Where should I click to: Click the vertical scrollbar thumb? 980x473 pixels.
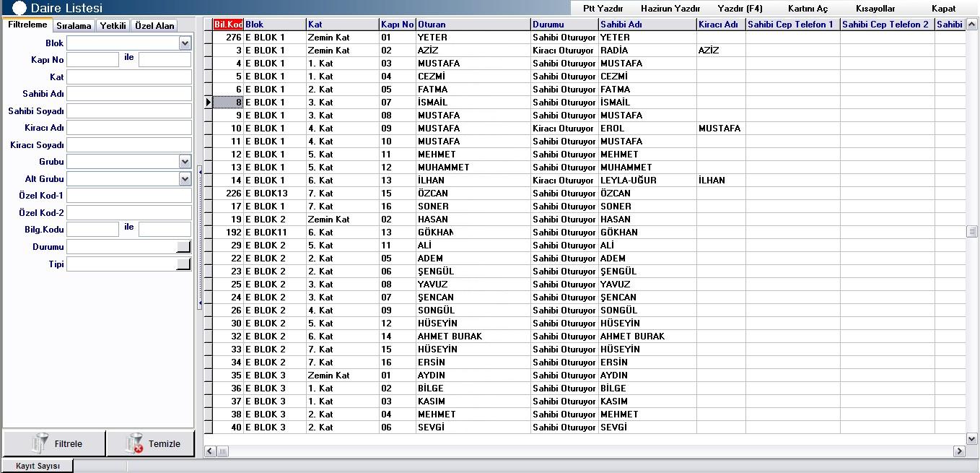point(972,232)
